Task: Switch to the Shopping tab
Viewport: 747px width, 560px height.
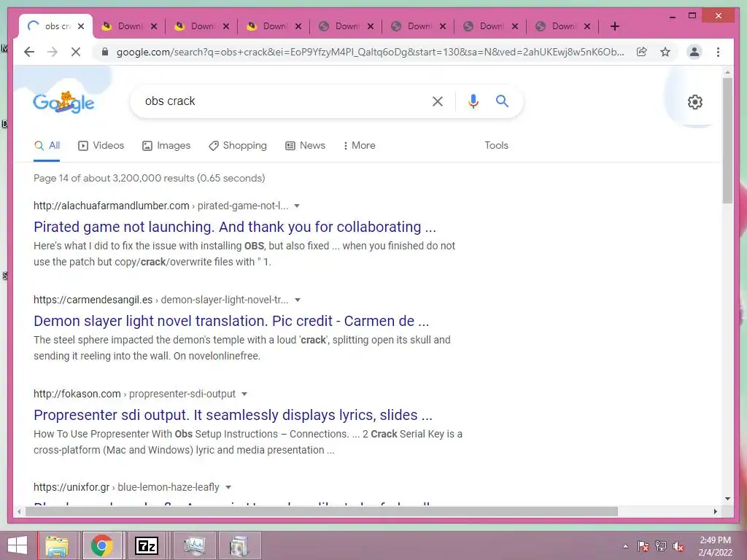Action: coord(238,146)
